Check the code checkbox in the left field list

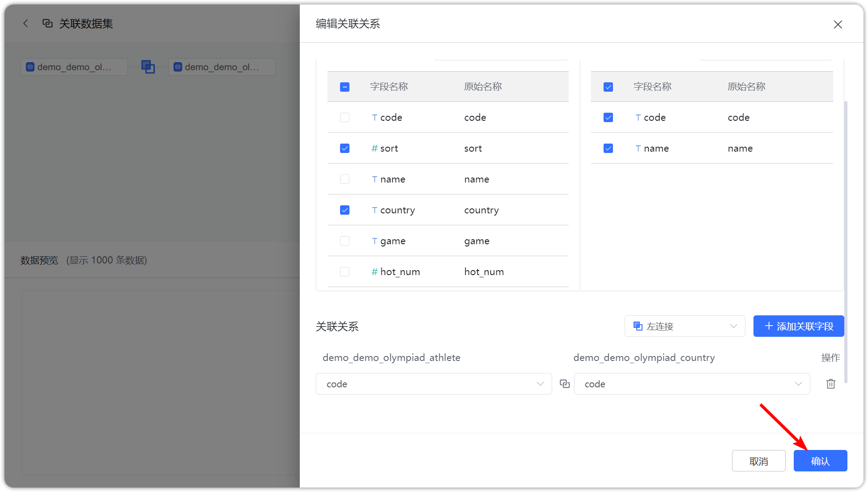pyautogui.click(x=345, y=117)
